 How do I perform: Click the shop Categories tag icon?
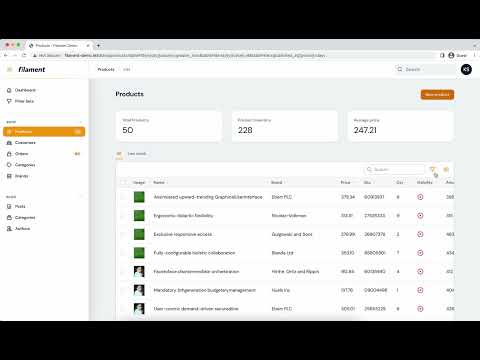[x=9, y=165]
